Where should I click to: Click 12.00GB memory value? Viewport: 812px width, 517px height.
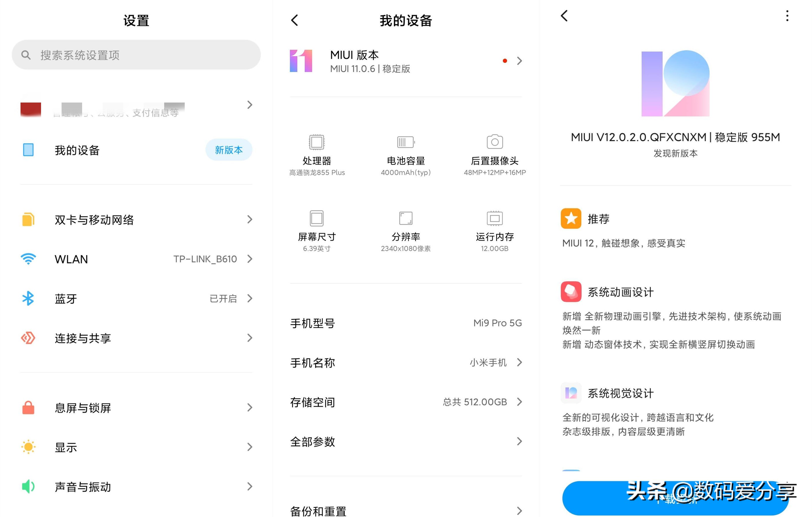point(495,248)
